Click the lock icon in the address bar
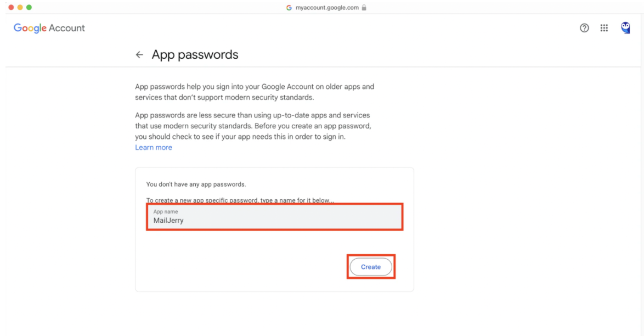 click(364, 7)
